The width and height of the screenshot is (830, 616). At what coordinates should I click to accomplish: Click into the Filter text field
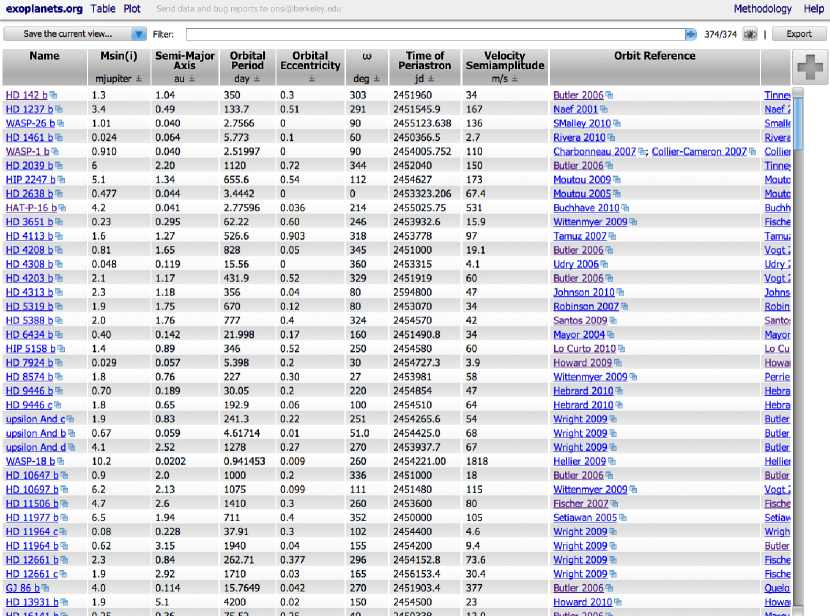point(430,34)
